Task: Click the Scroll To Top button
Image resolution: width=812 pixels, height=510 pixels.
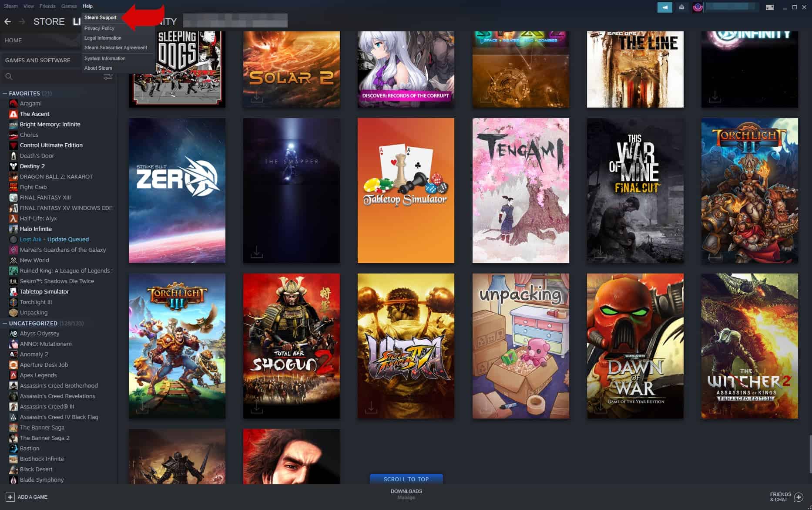Action: click(406, 479)
